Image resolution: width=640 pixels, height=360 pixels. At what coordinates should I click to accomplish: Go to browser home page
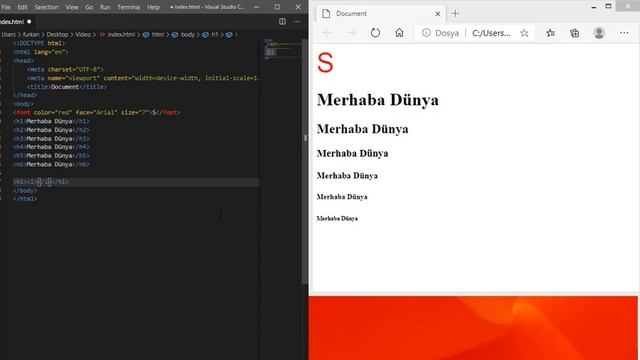(399, 33)
